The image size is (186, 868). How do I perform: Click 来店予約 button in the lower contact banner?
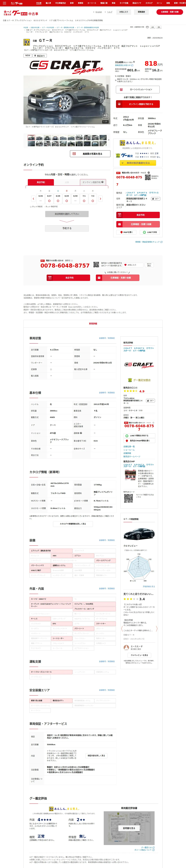tap(68, 278)
